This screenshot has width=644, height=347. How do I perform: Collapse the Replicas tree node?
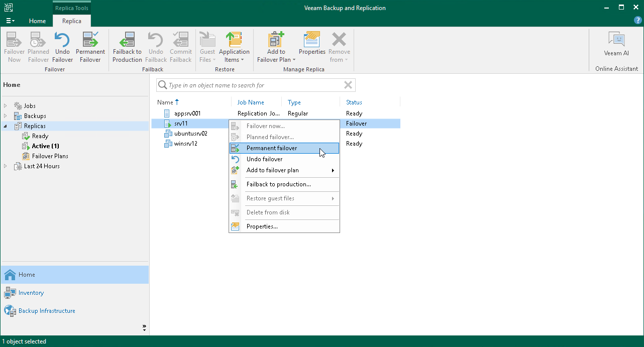(6, 126)
